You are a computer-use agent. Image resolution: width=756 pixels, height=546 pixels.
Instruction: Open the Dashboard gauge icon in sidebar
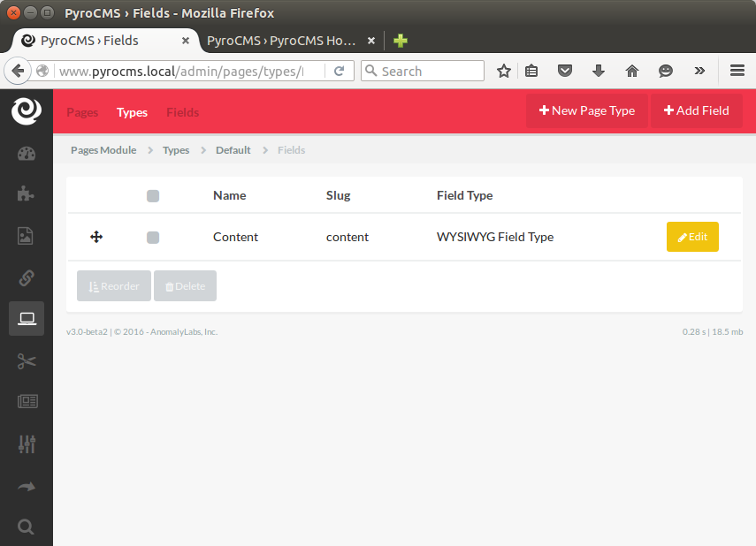click(27, 154)
